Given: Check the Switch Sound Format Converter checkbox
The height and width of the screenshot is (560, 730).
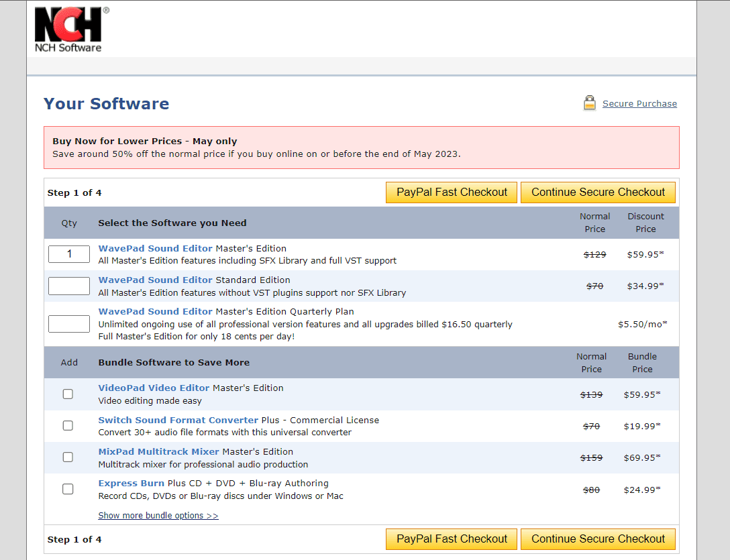Looking at the screenshot, I should (68, 426).
